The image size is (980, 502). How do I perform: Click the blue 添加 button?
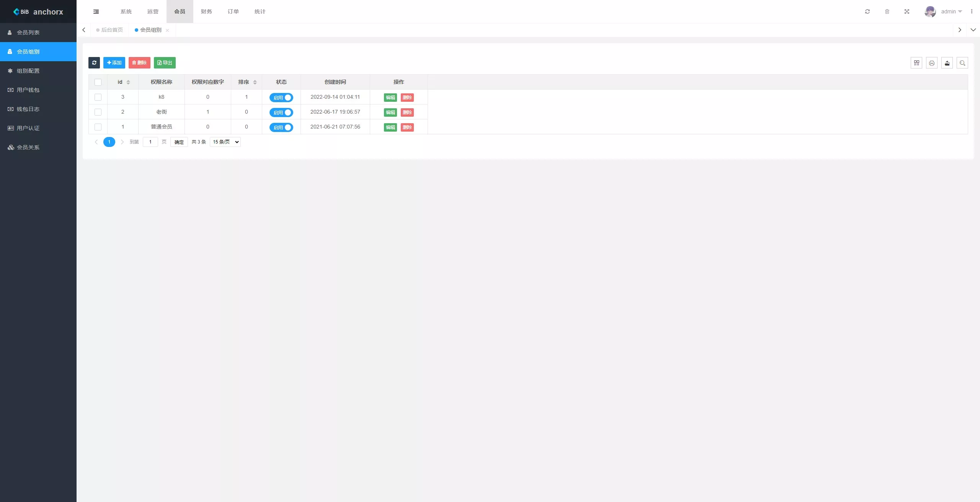(x=114, y=63)
